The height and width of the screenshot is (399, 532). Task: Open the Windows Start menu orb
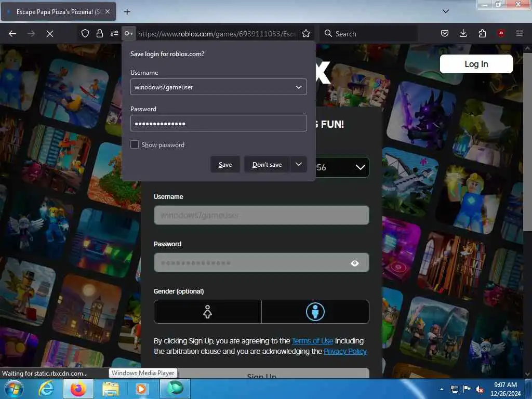[x=14, y=389]
